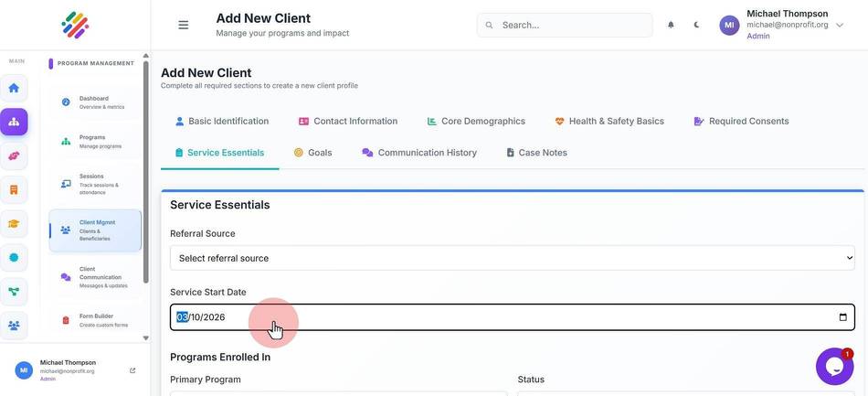Screen dimensions: 868x396
Task: Open the chat bubble widget
Action: [x=834, y=366]
